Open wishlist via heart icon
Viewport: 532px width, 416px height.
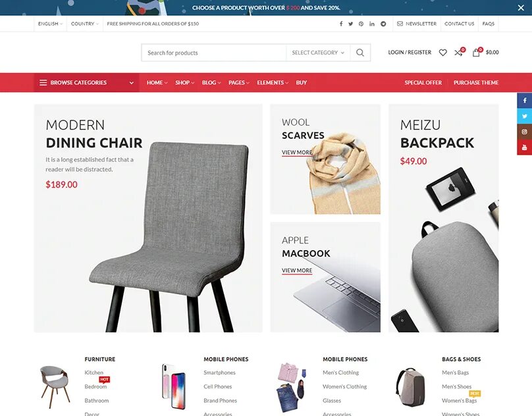pyautogui.click(x=442, y=53)
